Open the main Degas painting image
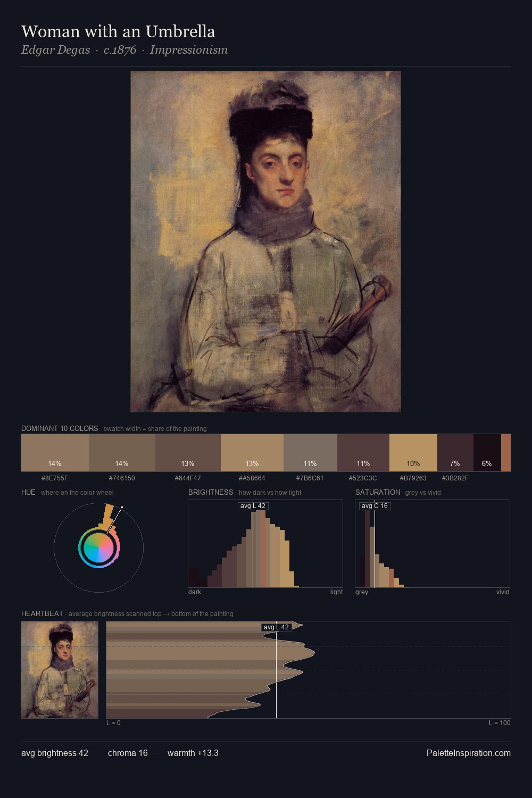The height and width of the screenshot is (798, 532). pyautogui.click(x=265, y=242)
